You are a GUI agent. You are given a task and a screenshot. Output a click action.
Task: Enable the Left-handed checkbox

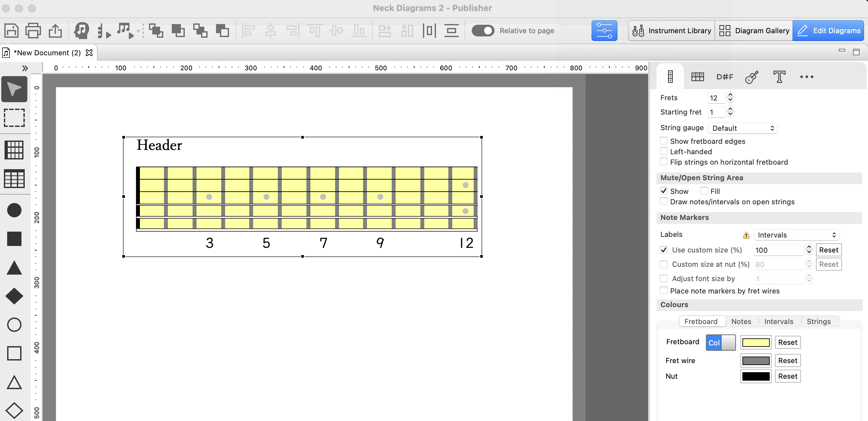[x=663, y=151]
